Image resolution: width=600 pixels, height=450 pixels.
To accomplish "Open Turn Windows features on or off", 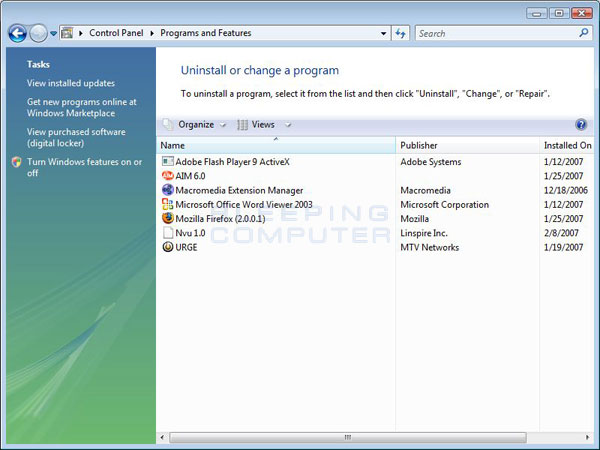I will click(84, 167).
